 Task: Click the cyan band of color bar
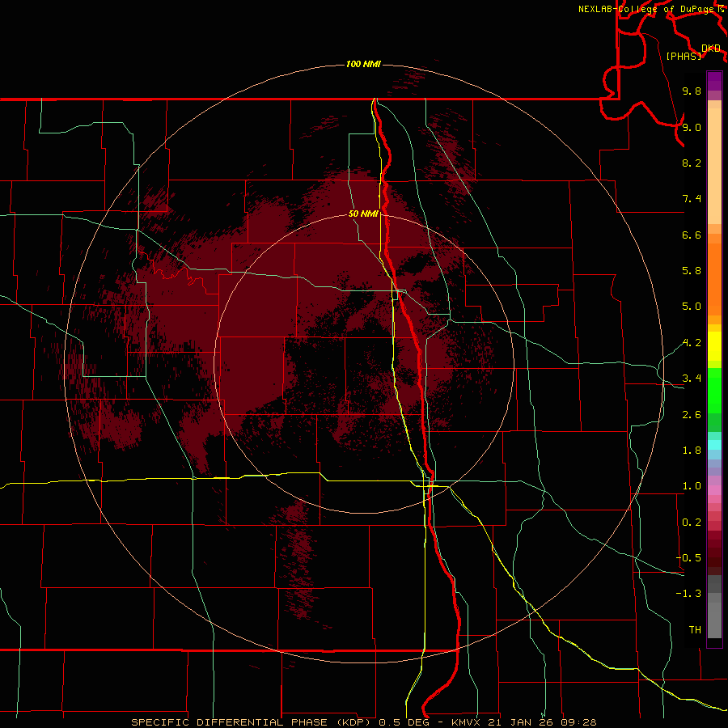tap(714, 445)
